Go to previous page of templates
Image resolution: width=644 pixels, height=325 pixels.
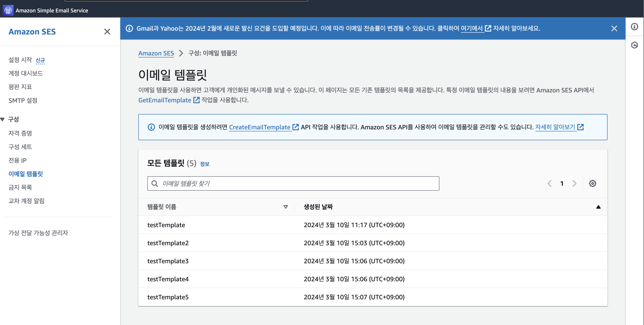[x=549, y=183]
